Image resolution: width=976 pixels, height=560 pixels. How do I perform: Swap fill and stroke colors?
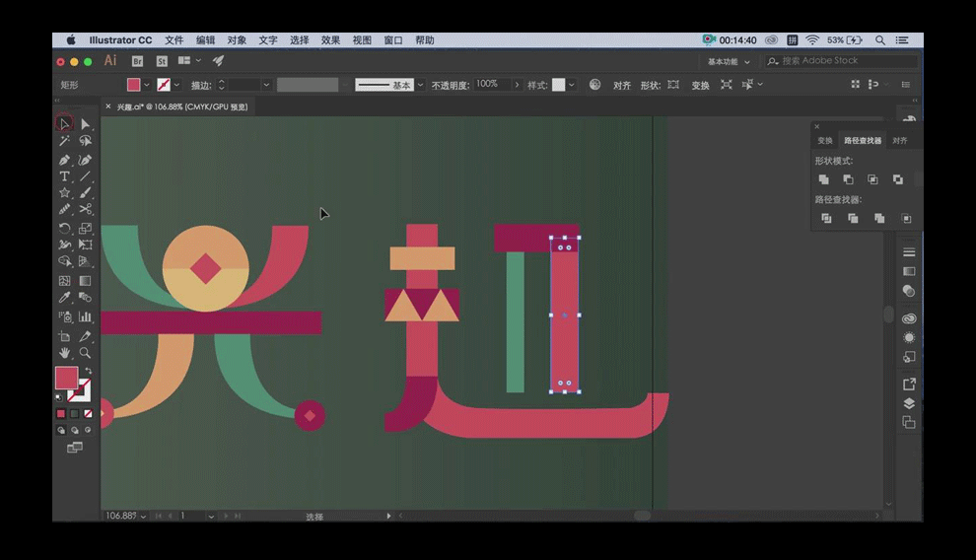pyautogui.click(x=89, y=371)
